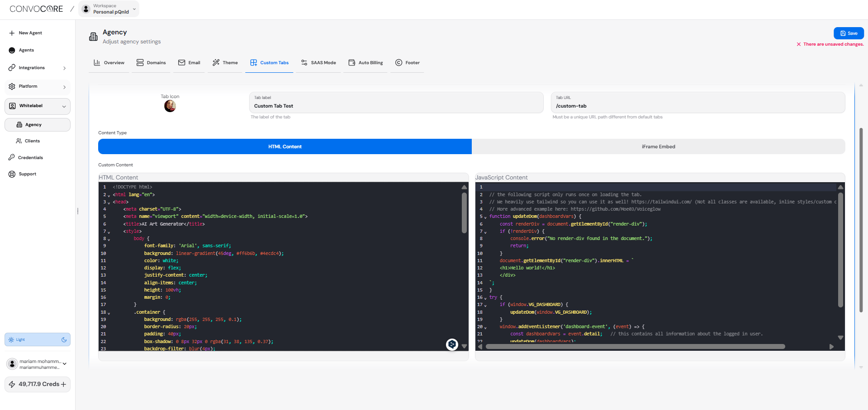Image resolution: width=868 pixels, height=410 pixels.
Task: Select the Custom Tabs tab
Action: coord(269,63)
